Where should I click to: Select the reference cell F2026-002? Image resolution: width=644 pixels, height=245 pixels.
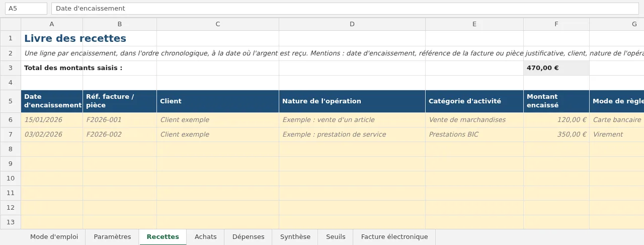[120, 135]
